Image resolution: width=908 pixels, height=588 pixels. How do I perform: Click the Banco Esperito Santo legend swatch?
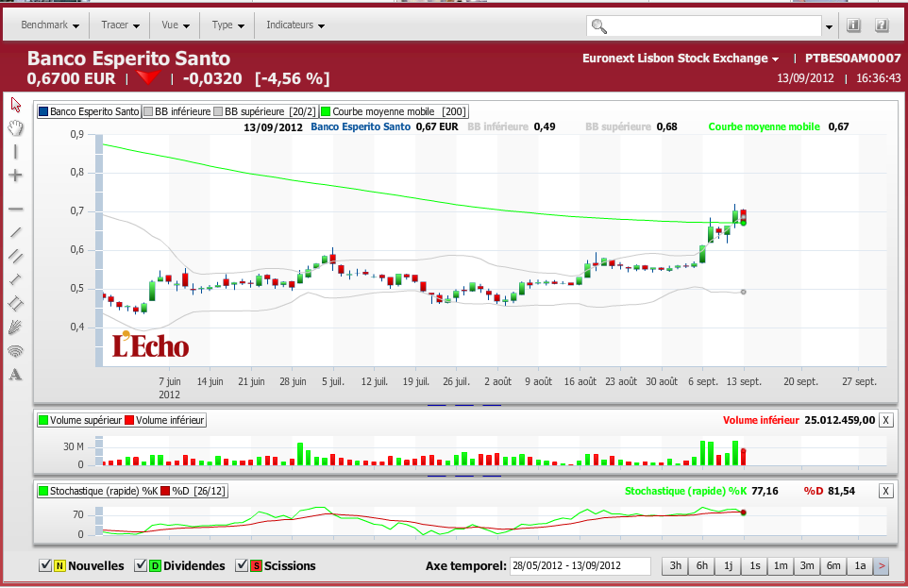coord(43,111)
